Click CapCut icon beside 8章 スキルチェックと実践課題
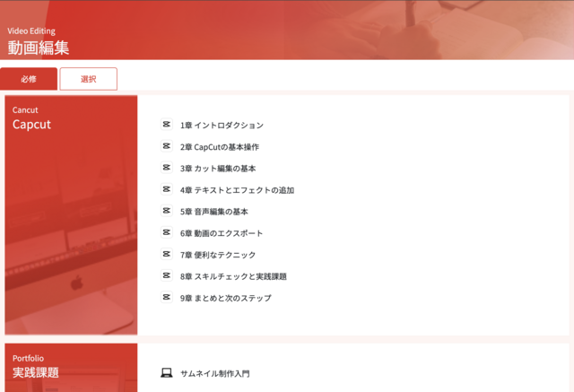 click(166, 275)
